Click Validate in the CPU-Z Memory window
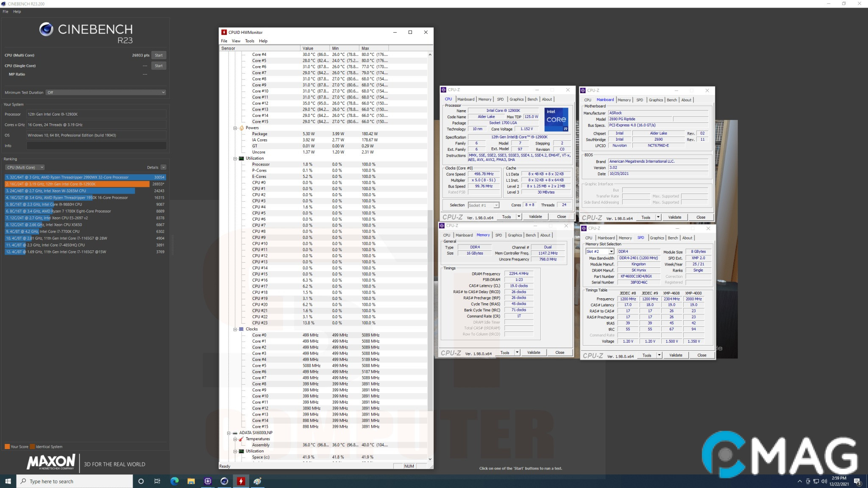The image size is (868, 488). pos(533,352)
